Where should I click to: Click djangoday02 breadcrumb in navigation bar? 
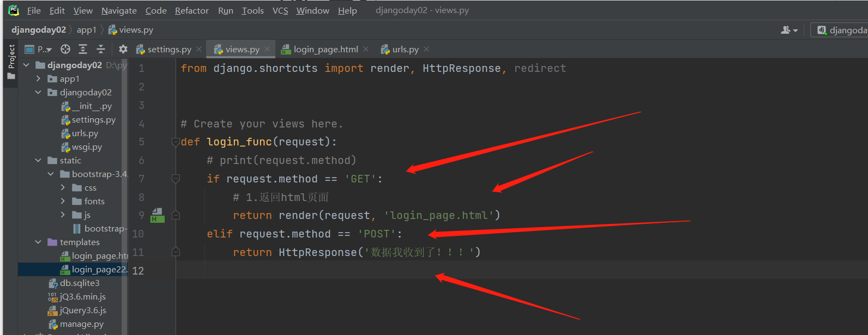click(39, 30)
